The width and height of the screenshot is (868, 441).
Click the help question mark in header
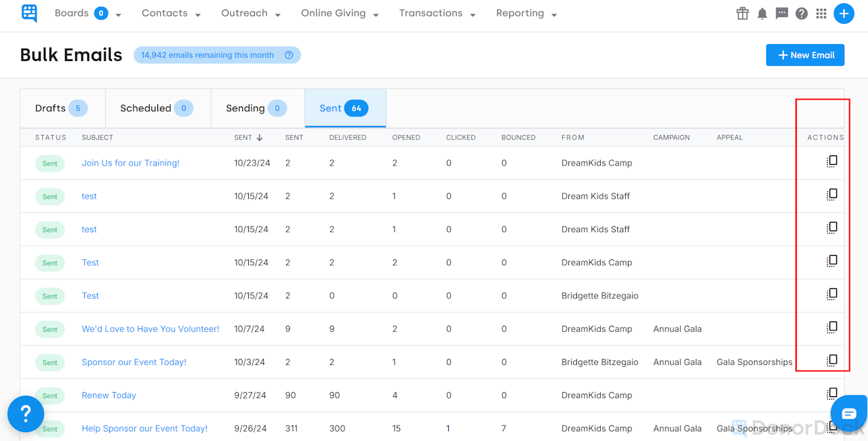(802, 14)
